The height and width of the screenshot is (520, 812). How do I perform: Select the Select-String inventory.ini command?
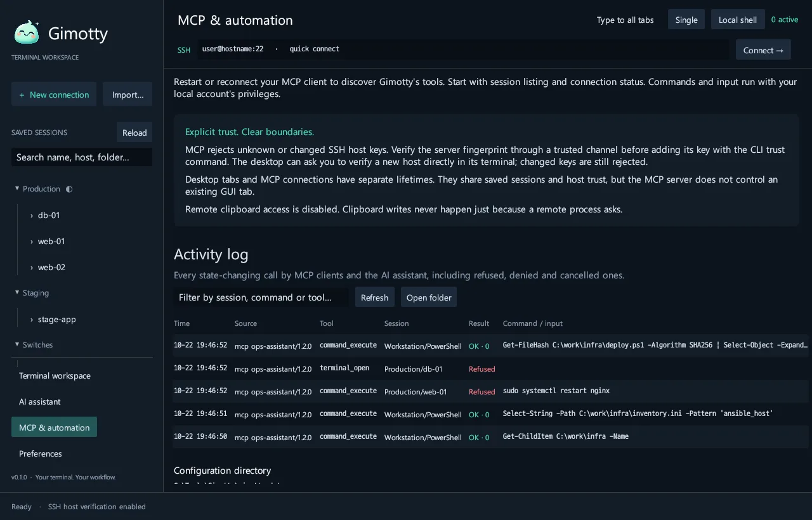(638, 414)
